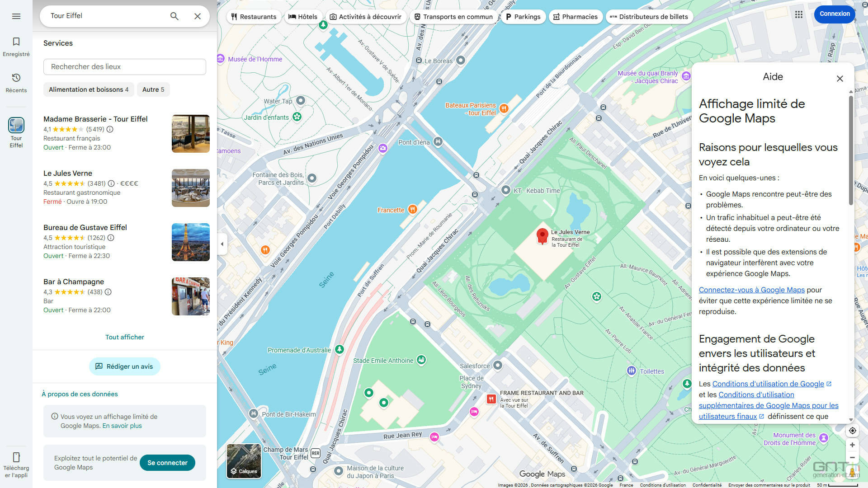The image size is (868, 488).
Task: Expand list with Tout afficher
Action: pyautogui.click(x=125, y=337)
